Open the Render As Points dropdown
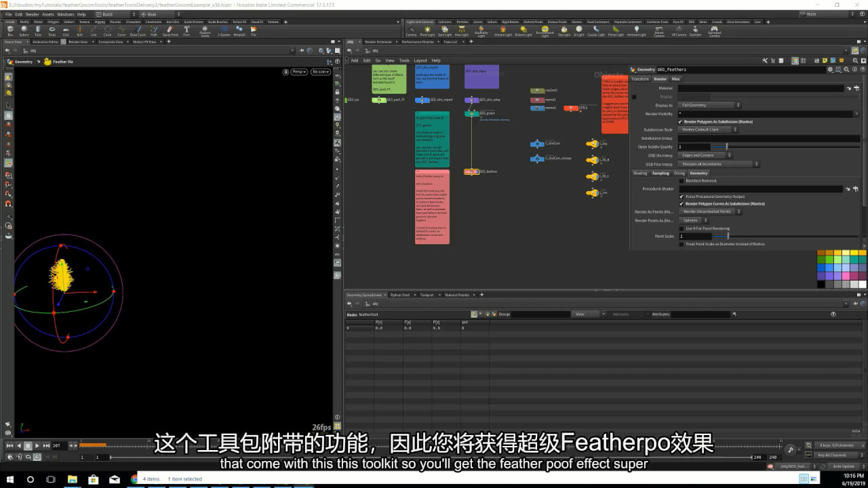 tap(710, 211)
